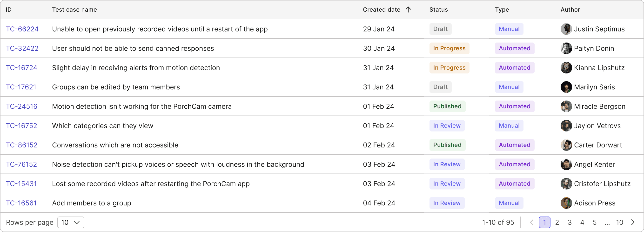Click the Manual type tag on TC-17621
Viewport: 644px width, 232px height.
[509, 87]
